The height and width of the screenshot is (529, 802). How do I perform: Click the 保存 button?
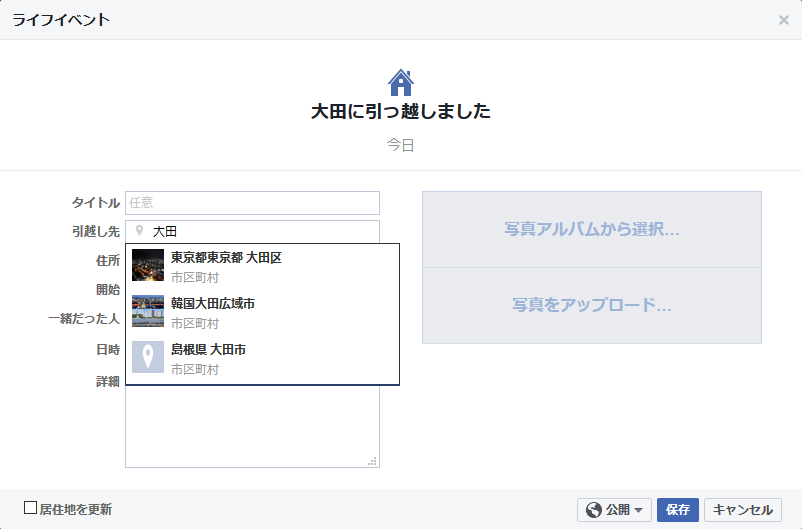(678, 510)
